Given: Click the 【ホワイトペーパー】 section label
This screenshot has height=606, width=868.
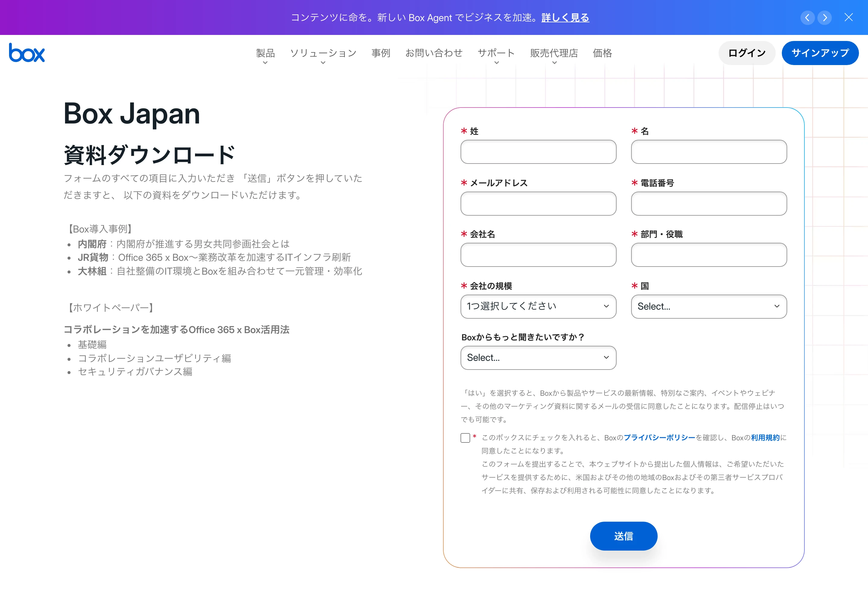Looking at the screenshot, I should click(111, 308).
